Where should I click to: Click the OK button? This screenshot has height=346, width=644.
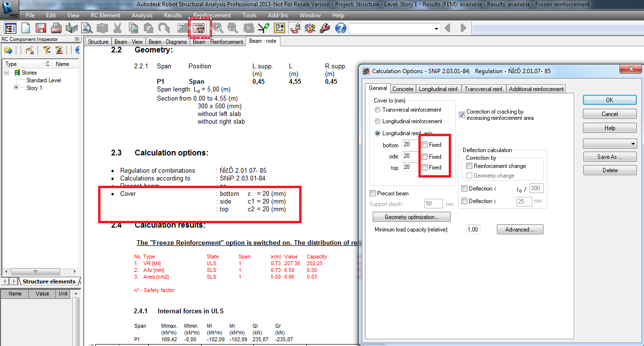(x=610, y=100)
